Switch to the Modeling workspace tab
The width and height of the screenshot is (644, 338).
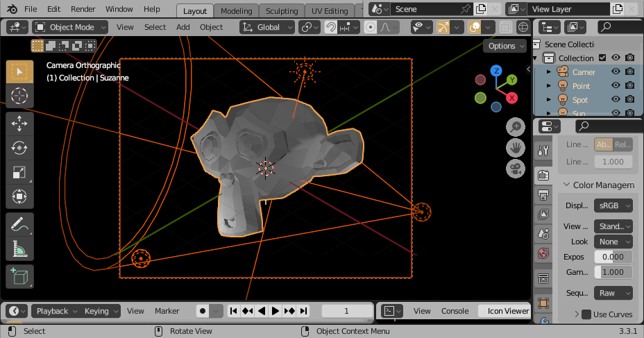point(236,11)
